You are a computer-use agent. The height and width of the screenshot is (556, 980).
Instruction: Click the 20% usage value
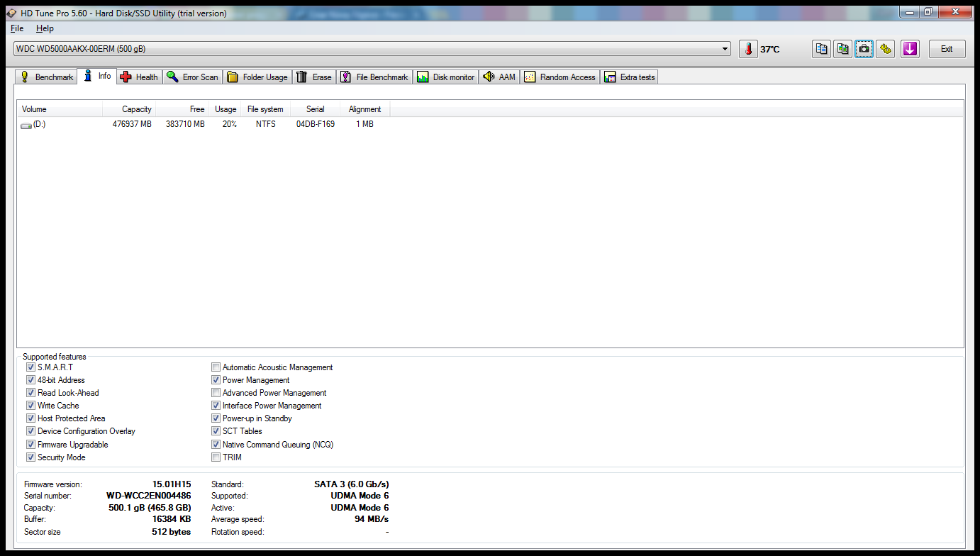pyautogui.click(x=230, y=124)
